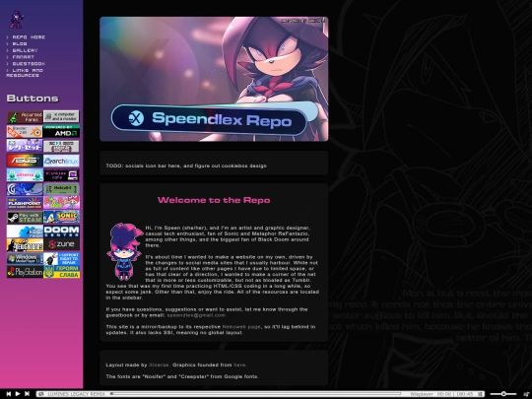Click the cafe badge with computer icon
The image size is (532, 399).
point(61,175)
